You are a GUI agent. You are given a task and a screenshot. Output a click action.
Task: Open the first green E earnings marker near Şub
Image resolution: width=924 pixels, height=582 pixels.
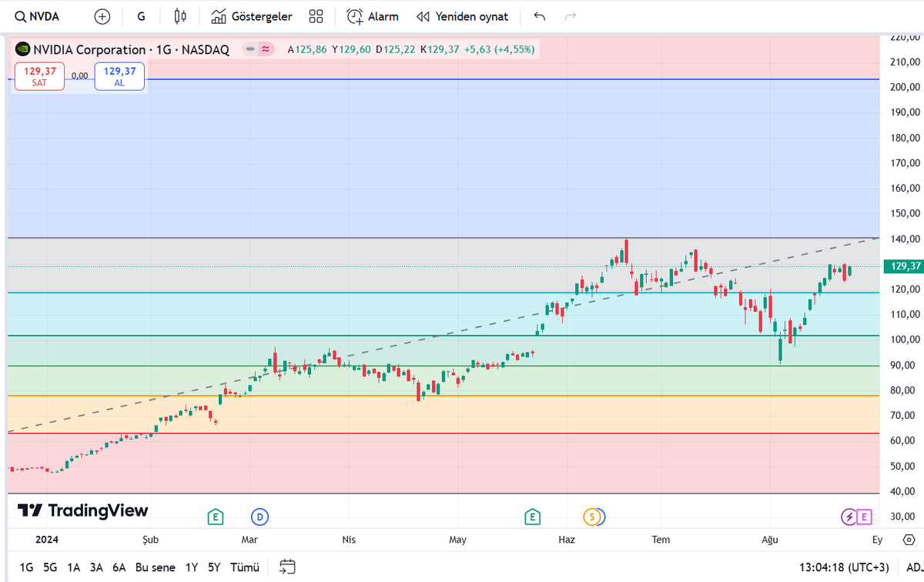click(216, 517)
